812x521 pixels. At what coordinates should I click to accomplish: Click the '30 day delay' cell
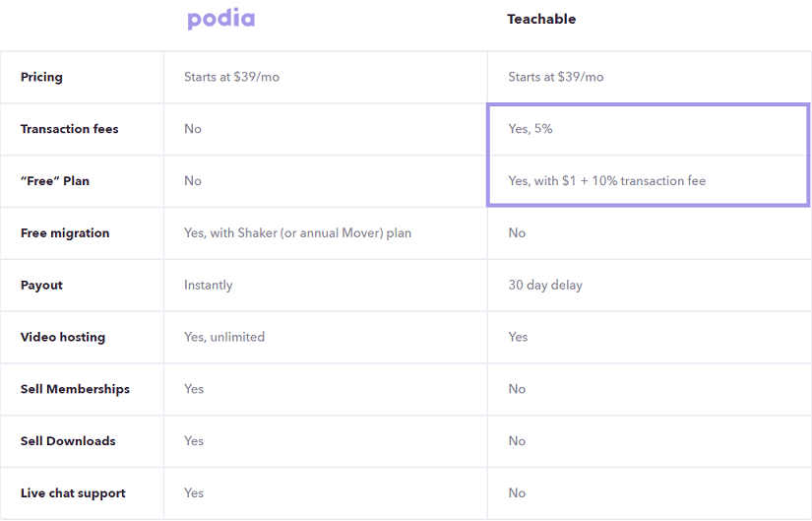click(x=545, y=286)
